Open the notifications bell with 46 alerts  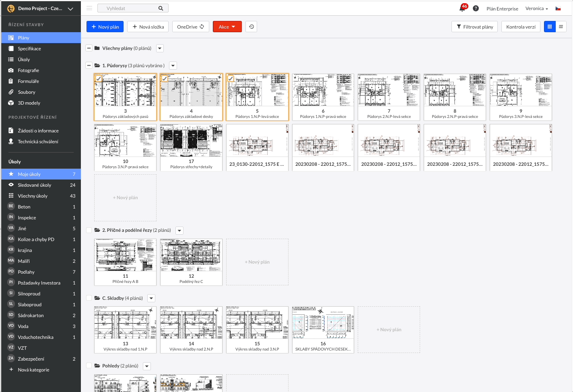463,8
